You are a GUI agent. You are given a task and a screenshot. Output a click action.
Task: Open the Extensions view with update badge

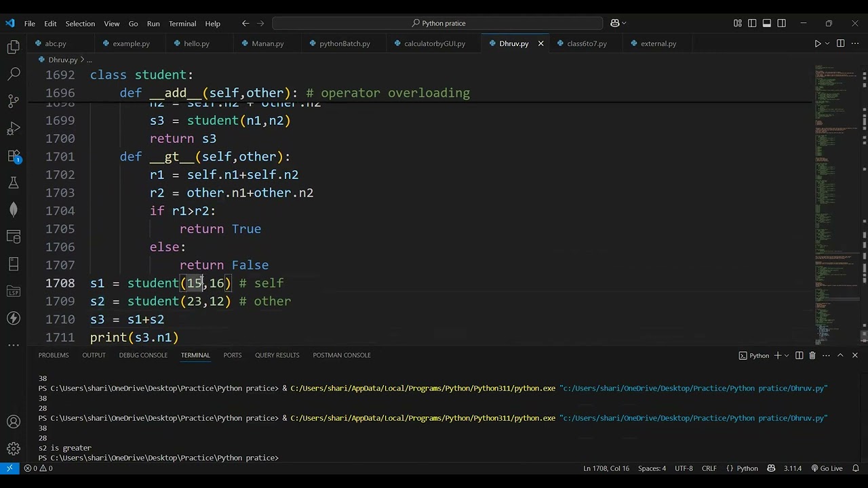click(x=14, y=156)
